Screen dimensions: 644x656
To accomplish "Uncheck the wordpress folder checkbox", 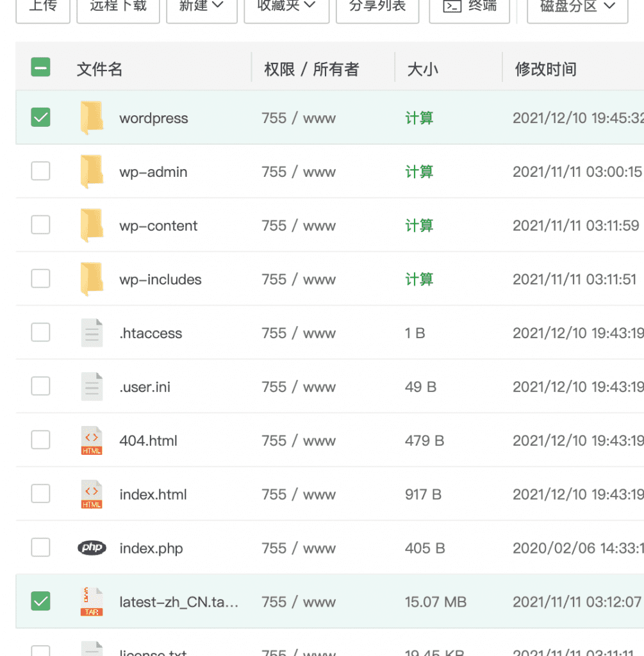I will 40,117.
